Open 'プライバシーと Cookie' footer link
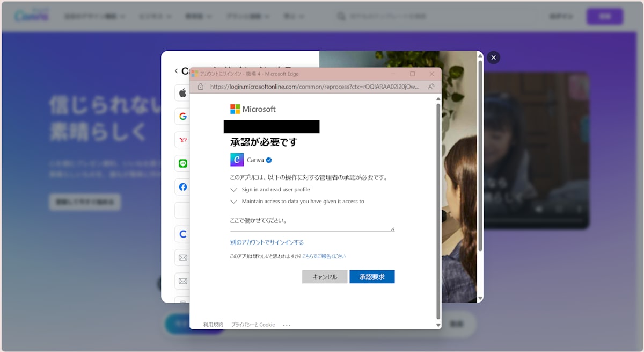Viewport: 644px width, 352px height. pos(253,325)
